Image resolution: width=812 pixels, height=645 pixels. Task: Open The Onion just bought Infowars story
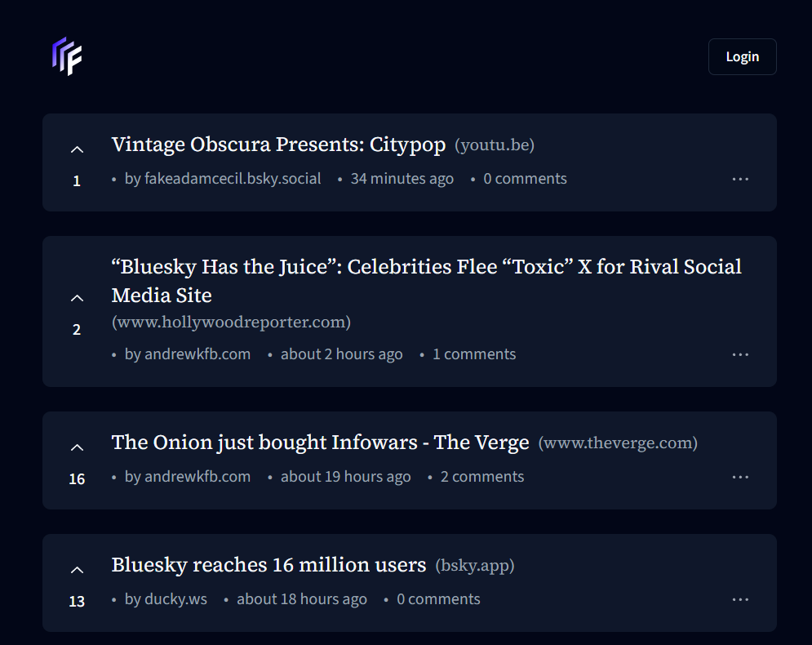pos(320,443)
